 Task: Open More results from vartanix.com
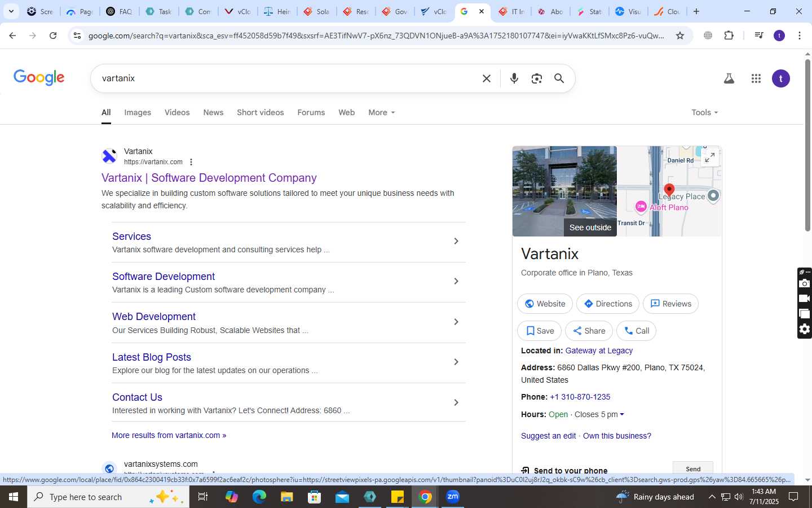click(x=169, y=435)
